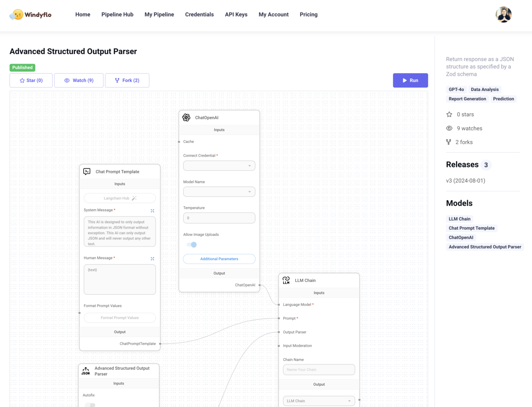
Task: Navigate to Credentials
Action: click(x=199, y=15)
